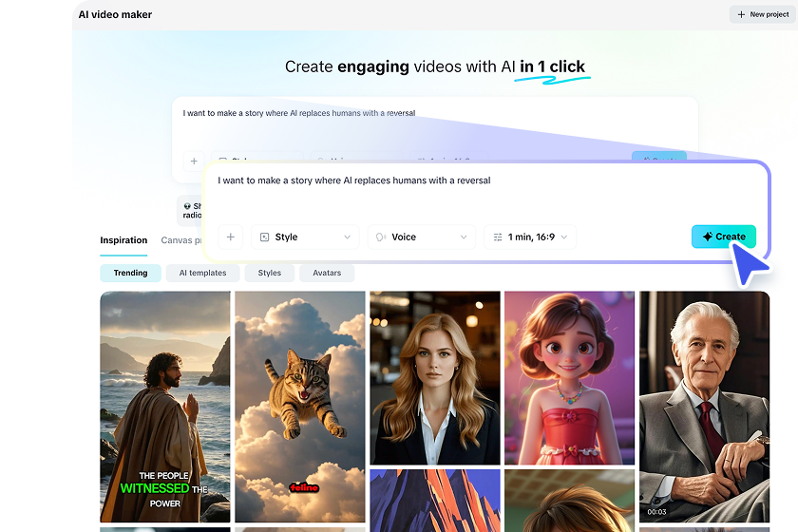Click the sparkle icon on Create button
The width and height of the screenshot is (798, 532).
coord(708,237)
